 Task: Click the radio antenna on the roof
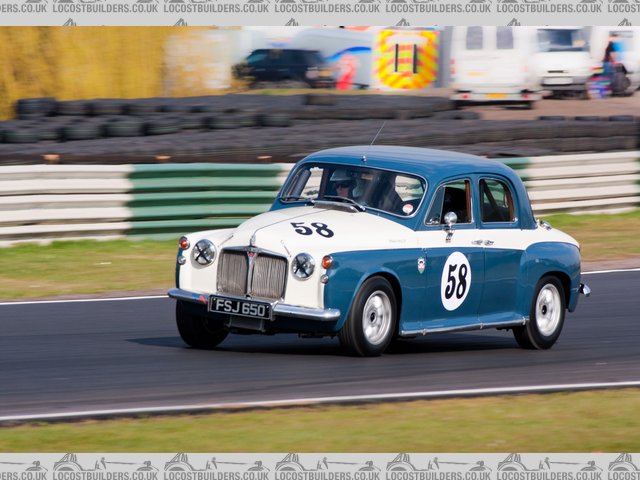[375, 136]
